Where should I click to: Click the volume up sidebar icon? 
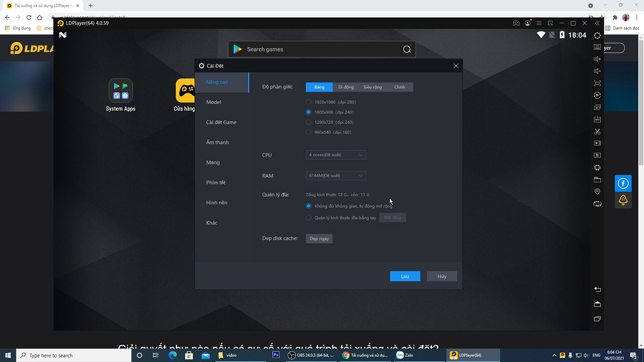point(597,59)
